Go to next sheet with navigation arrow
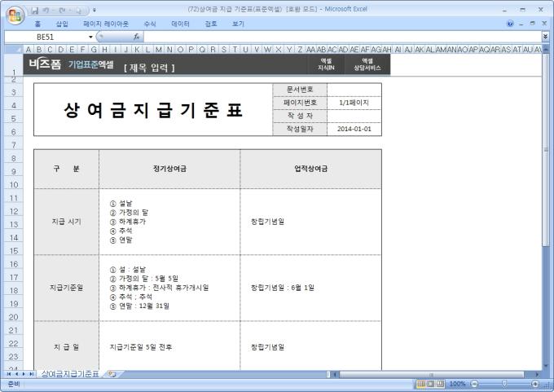 tap(24, 374)
